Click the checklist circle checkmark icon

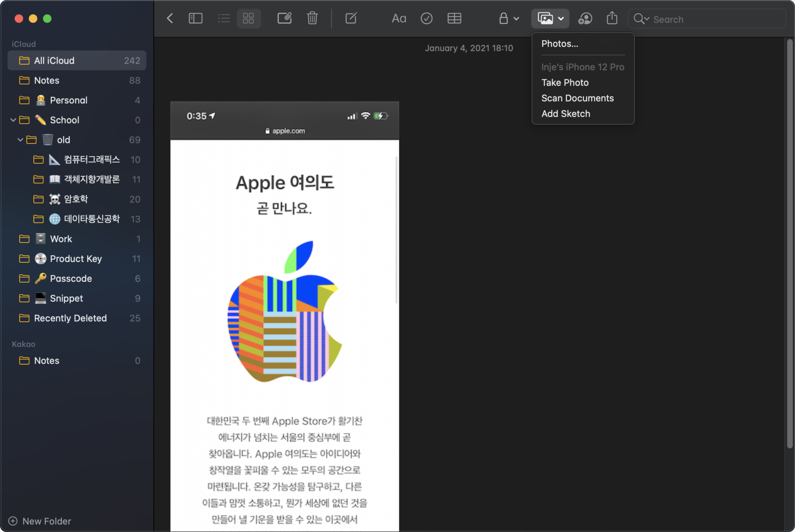point(426,18)
